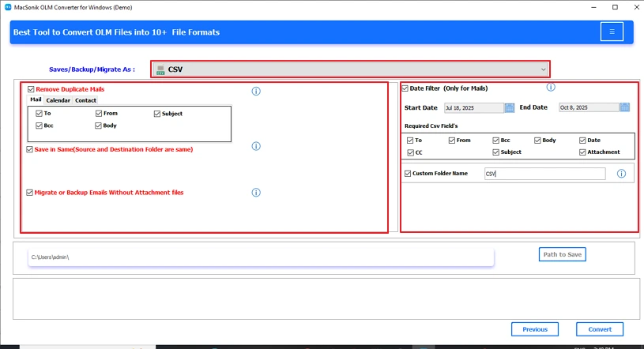Click the custom folder name text field

[544, 174]
